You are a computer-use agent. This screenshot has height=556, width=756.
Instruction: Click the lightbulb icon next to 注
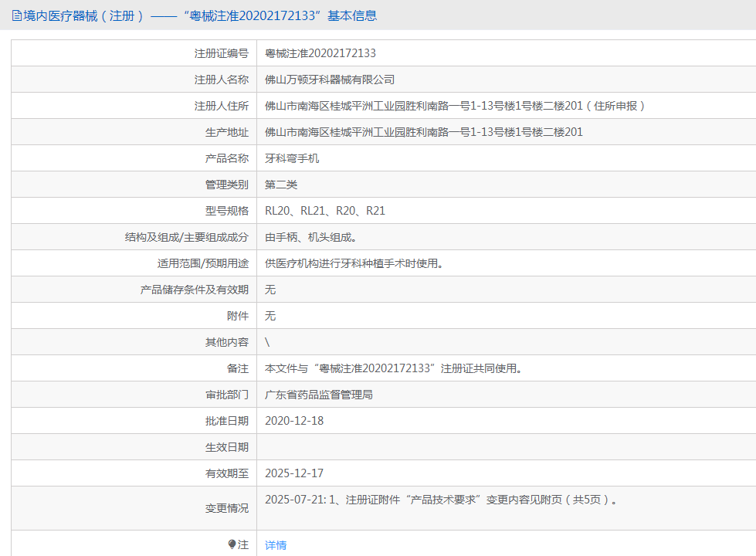(x=232, y=544)
